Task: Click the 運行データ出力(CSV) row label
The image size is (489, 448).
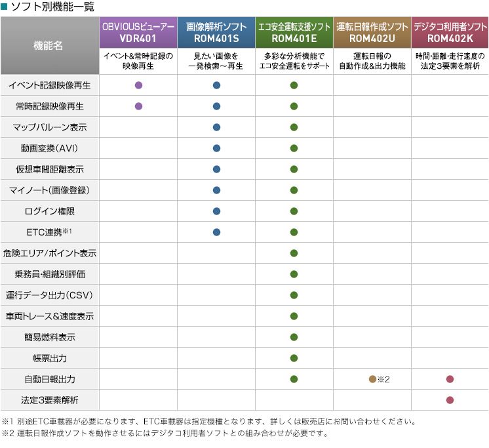Action: [50, 295]
